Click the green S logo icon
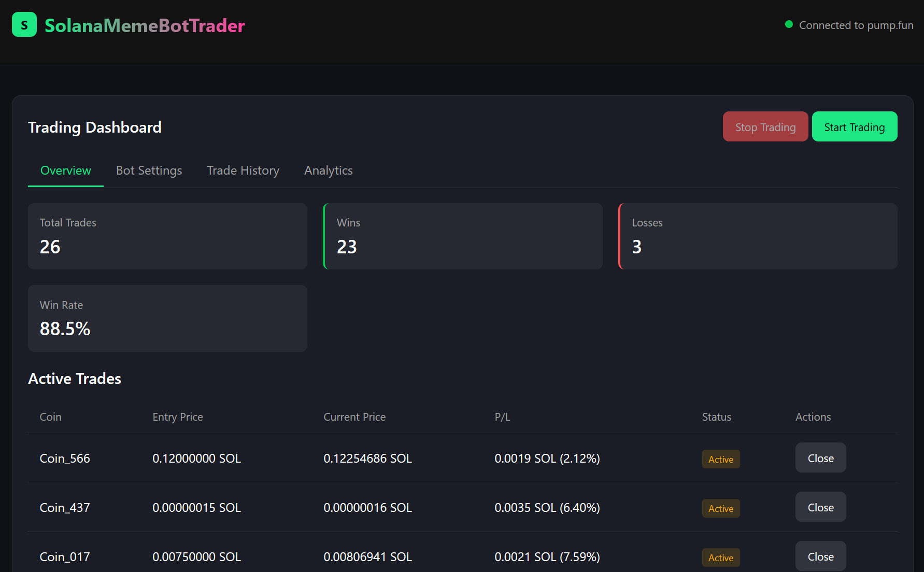This screenshot has width=924, height=572. coord(24,25)
